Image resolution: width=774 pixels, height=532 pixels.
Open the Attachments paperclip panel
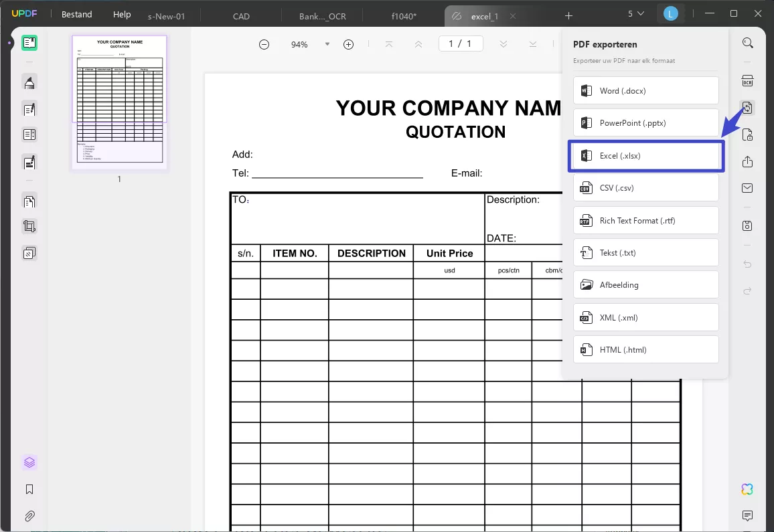(x=29, y=516)
